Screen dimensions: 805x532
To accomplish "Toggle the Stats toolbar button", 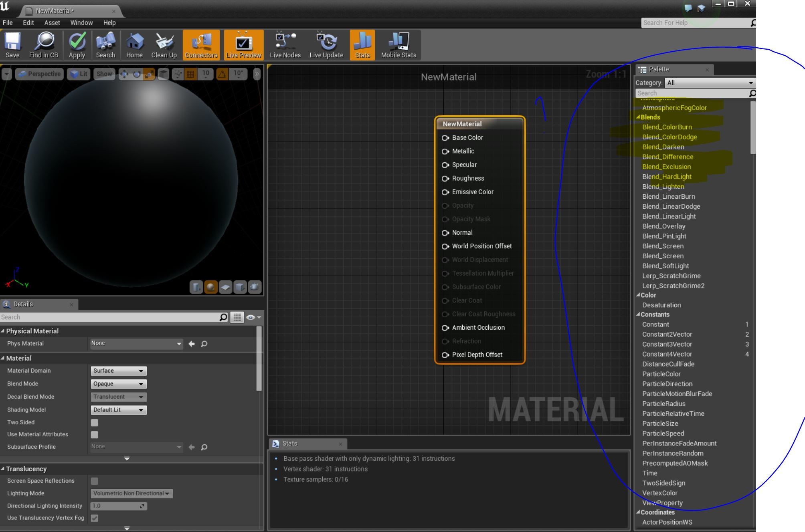I will (362, 45).
